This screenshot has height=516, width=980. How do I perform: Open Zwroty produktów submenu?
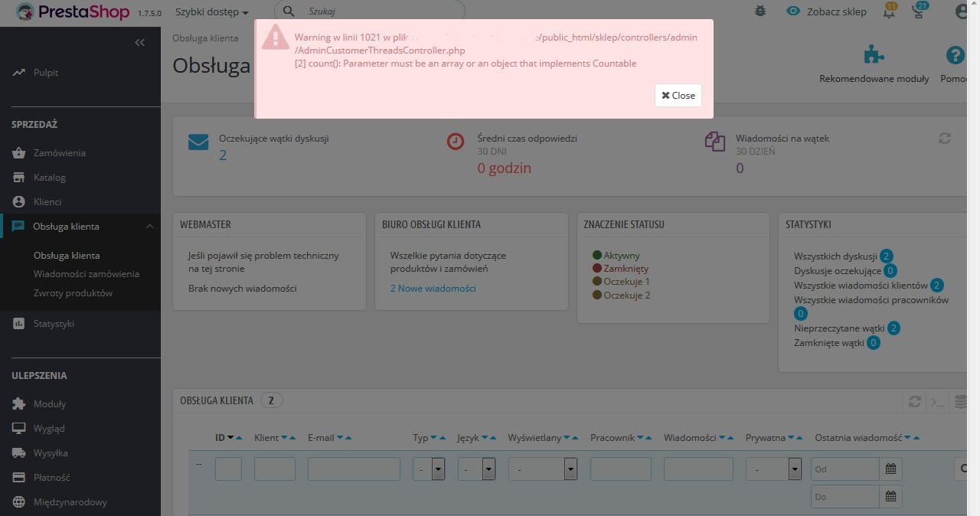[x=73, y=293]
